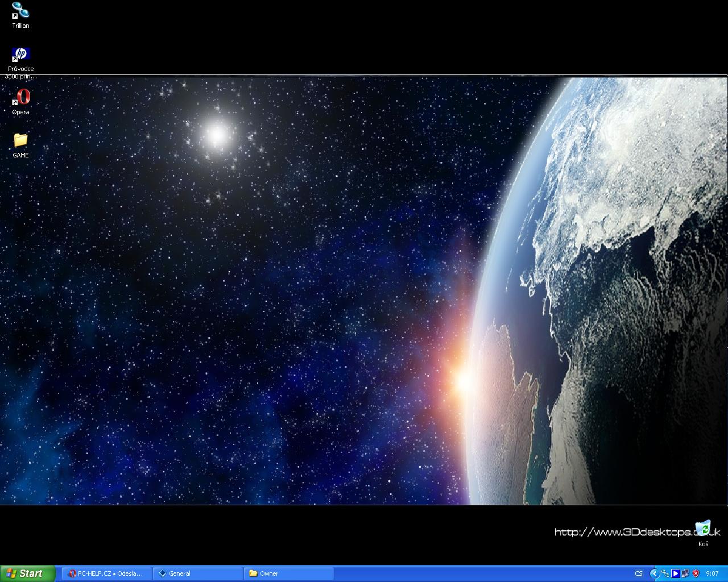The width and height of the screenshot is (728, 582).
Task: Open the HP Průvodce 3500 printer shortcut
Action: pos(20,55)
